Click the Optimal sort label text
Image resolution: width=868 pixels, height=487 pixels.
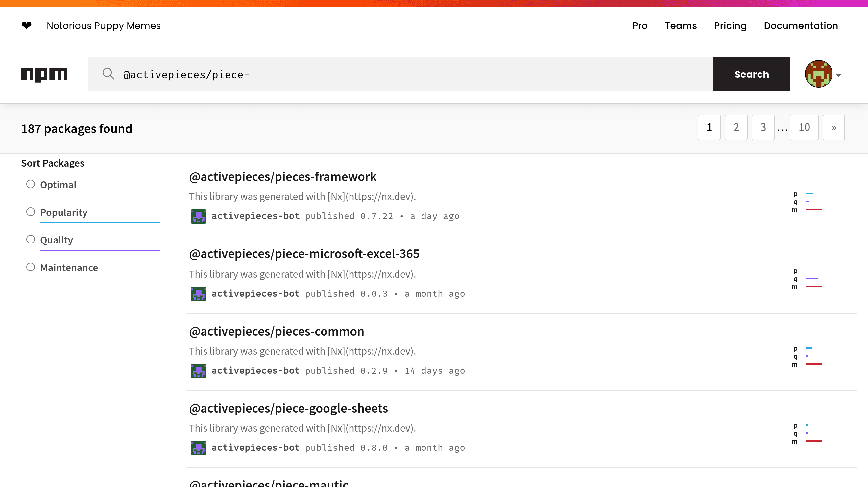tap(58, 185)
